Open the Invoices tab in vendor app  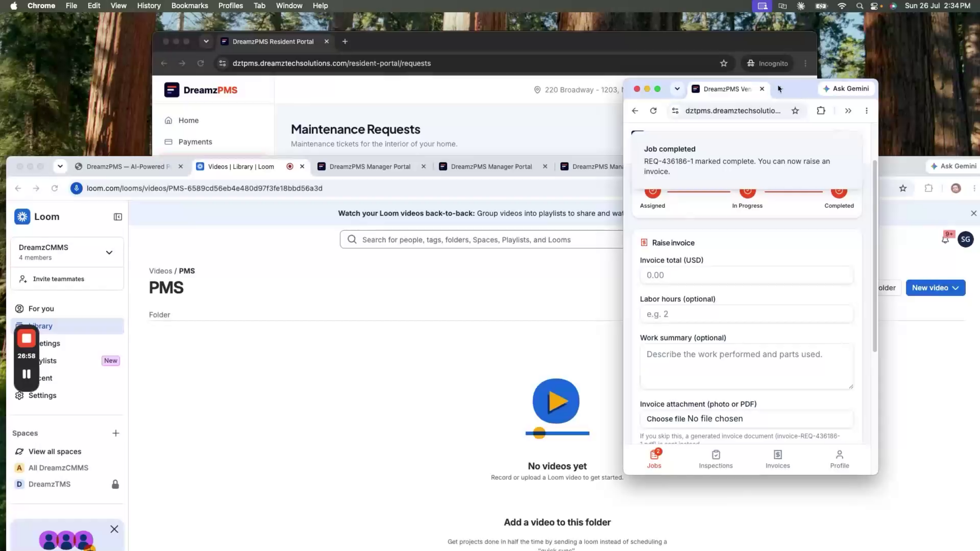point(777,459)
